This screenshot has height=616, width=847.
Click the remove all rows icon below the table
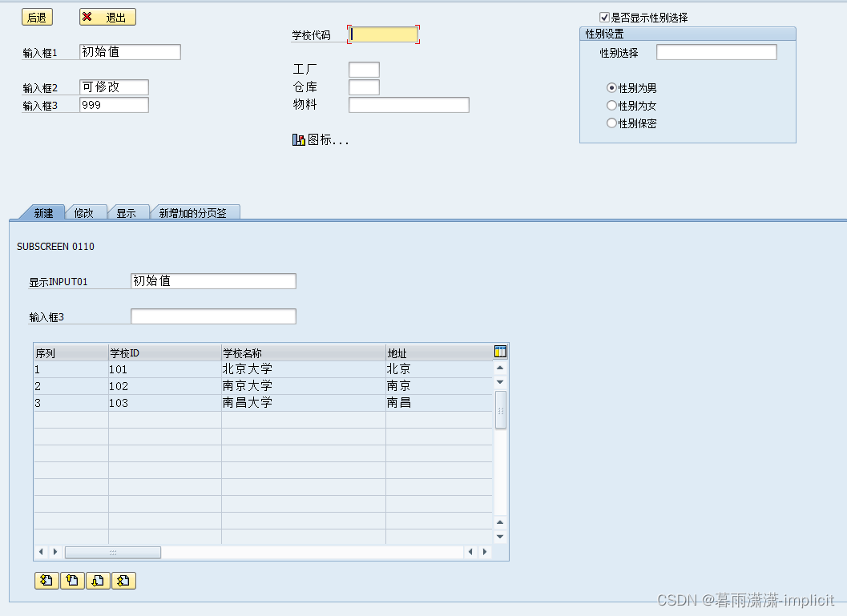(x=123, y=580)
